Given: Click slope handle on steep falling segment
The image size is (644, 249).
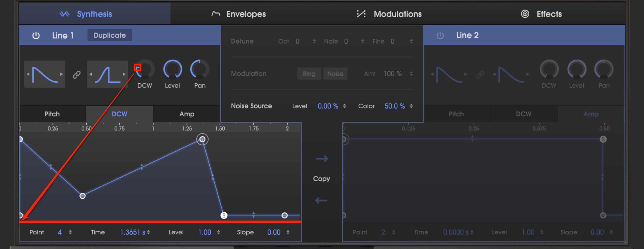Looking at the screenshot, I should [213, 177].
